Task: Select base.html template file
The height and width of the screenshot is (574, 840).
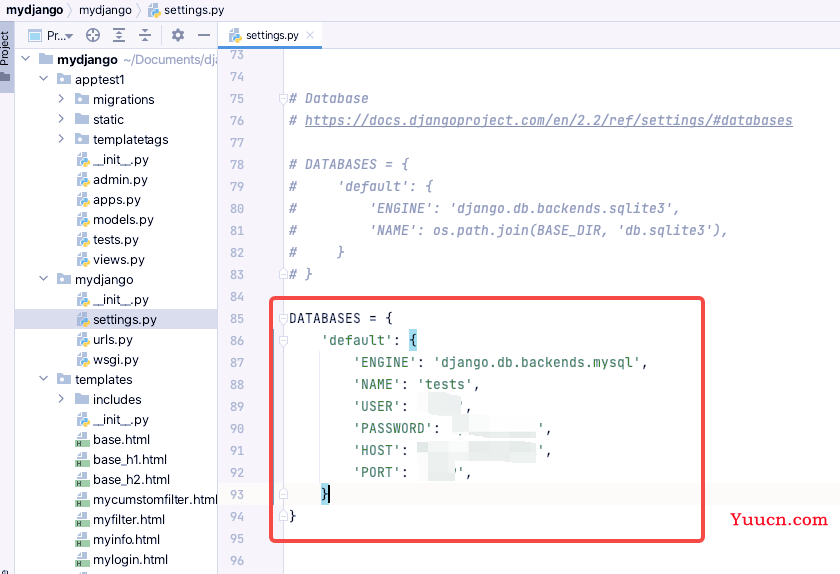Action: pos(113,440)
